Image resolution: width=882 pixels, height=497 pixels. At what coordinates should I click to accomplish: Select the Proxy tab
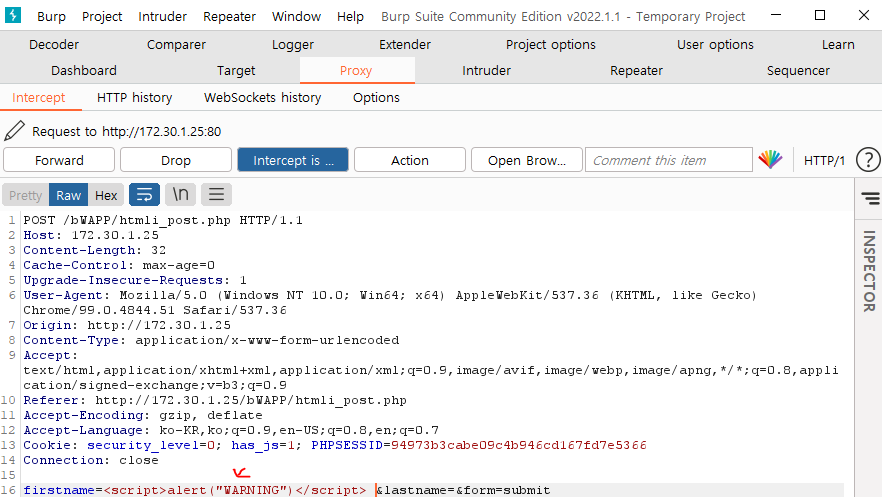click(x=356, y=70)
